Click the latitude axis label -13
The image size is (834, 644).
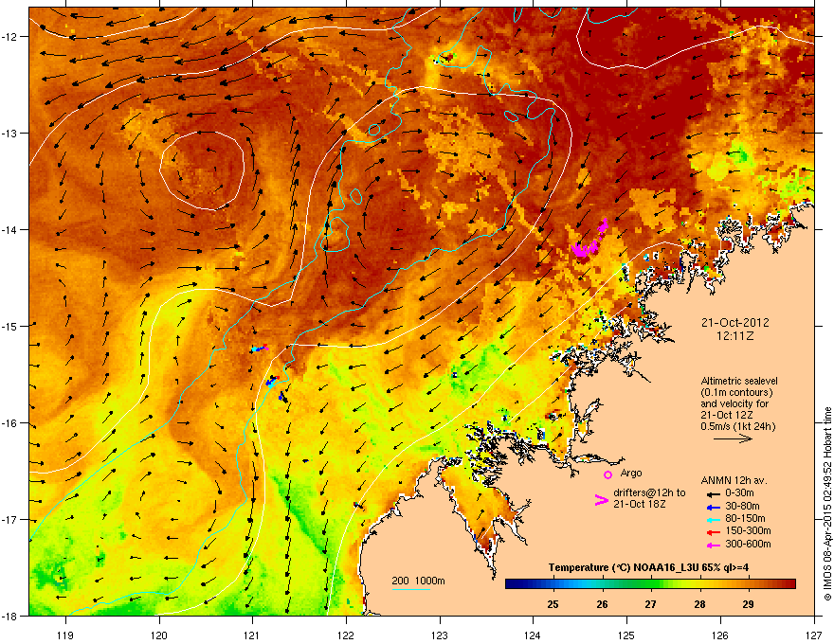click(x=10, y=134)
